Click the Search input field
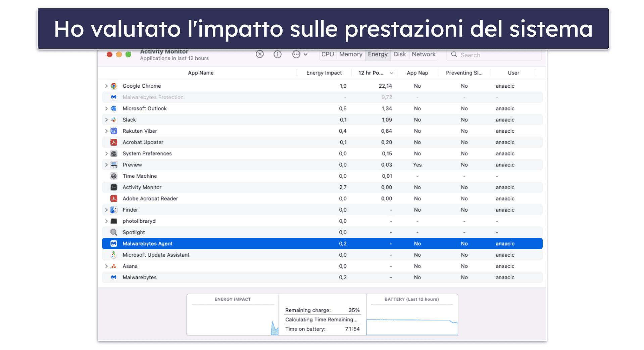 click(494, 55)
